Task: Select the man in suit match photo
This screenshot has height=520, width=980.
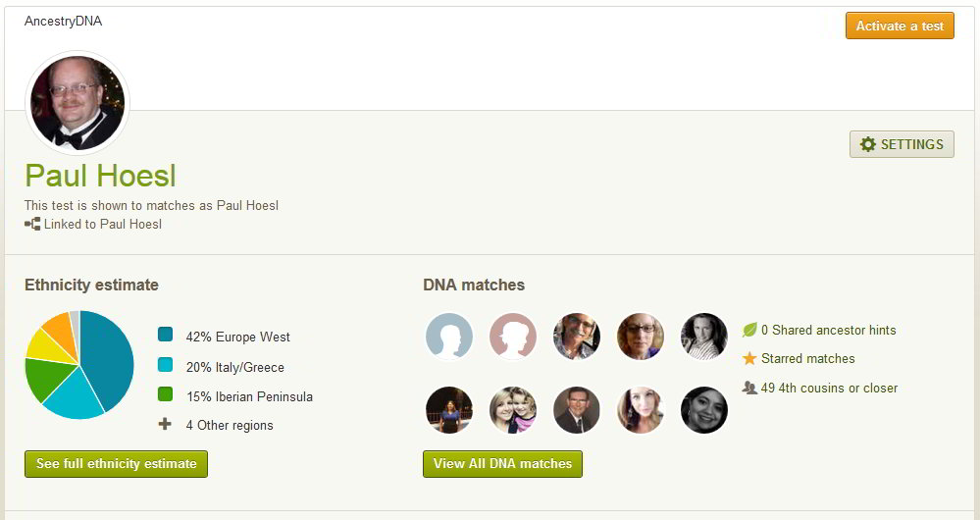Action: pos(577,410)
